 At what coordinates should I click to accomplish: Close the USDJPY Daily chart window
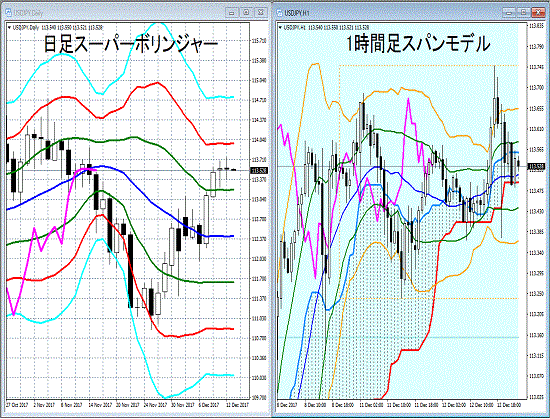coord(261,13)
